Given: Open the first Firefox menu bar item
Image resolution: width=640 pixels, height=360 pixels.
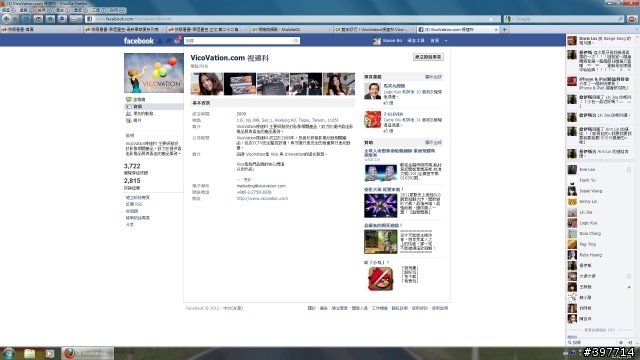Looking at the screenshot, I should click(8, 10).
